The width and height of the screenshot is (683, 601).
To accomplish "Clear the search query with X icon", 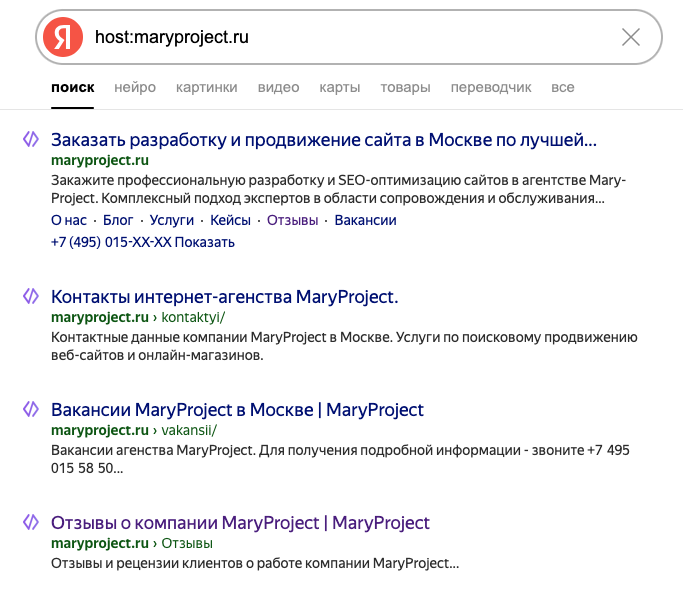I will pyautogui.click(x=631, y=37).
